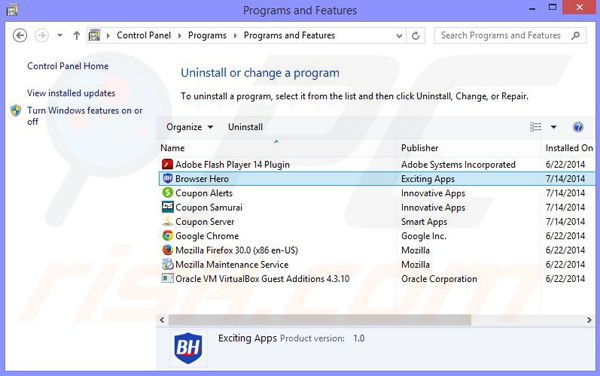Image resolution: width=600 pixels, height=376 pixels.
Task: Click the BH shield logo in details pane
Action: pos(188,348)
